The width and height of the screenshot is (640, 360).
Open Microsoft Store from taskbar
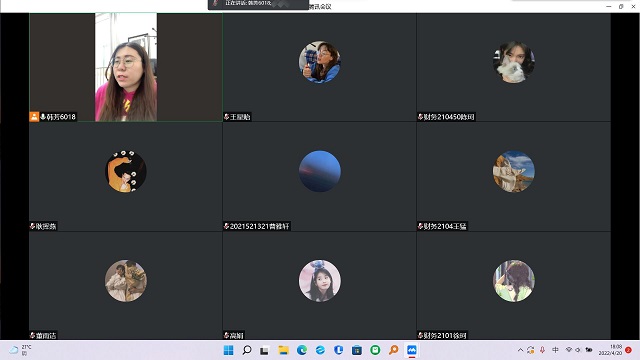click(x=357, y=350)
